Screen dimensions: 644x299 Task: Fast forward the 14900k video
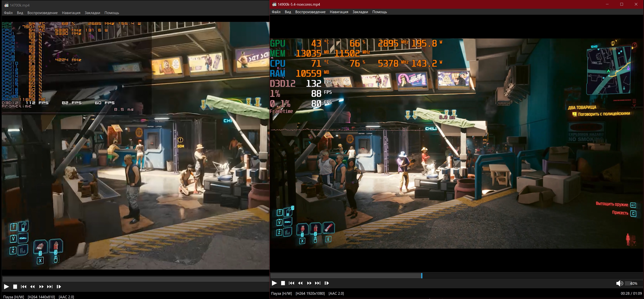coord(309,283)
